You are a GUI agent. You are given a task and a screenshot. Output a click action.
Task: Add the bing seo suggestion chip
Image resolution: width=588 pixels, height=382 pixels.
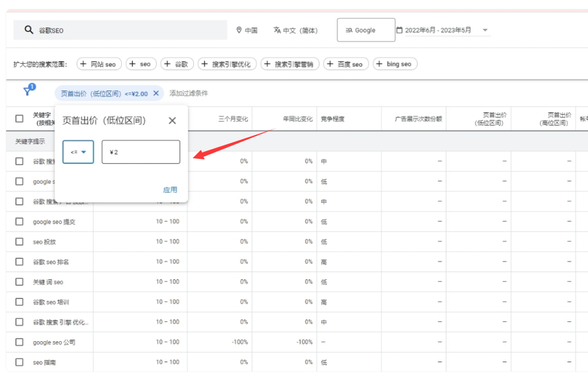pyautogui.click(x=395, y=64)
